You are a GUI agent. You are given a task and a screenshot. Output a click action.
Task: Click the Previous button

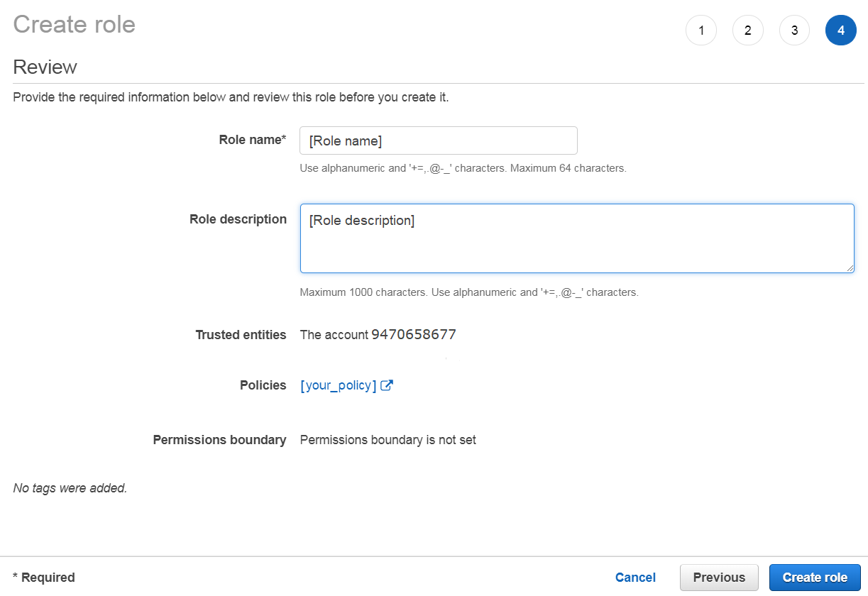[719, 577]
